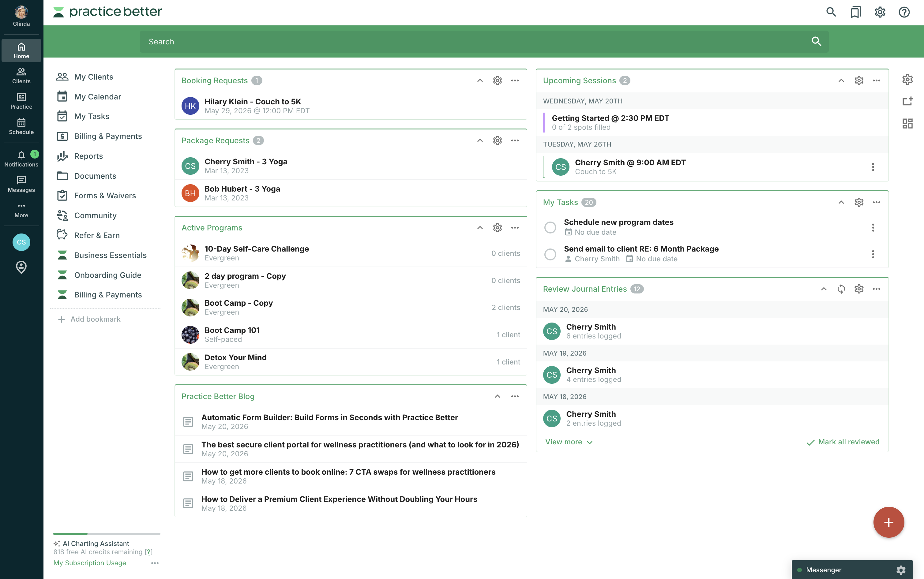Image resolution: width=924 pixels, height=579 pixels.
Task: Go to Home in left sidebar
Action: [x=21, y=50]
